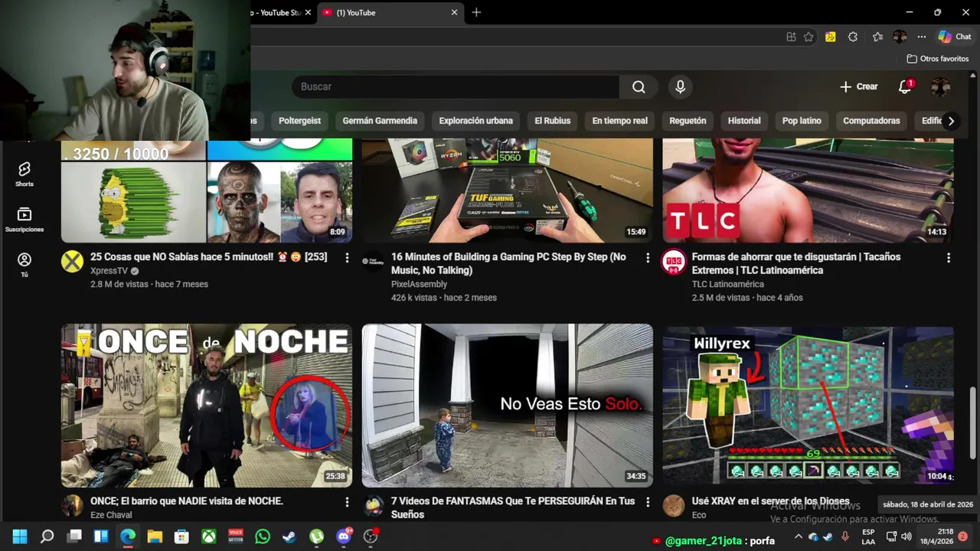Open the Willyrex Minecraft thumbnail
The image size is (980, 551).
tap(808, 406)
